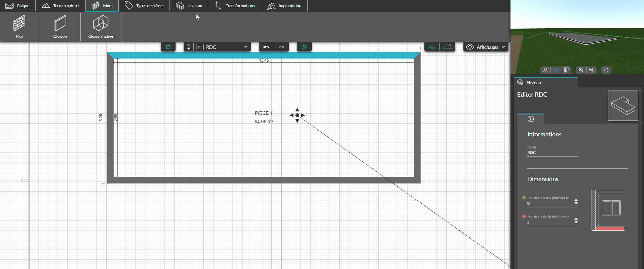Click the mouse controls help icon
Screen dimensions: 644x269
pos(606,70)
